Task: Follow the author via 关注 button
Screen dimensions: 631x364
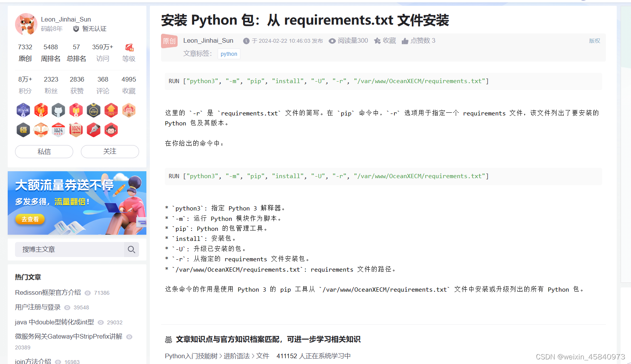Action: [x=110, y=152]
